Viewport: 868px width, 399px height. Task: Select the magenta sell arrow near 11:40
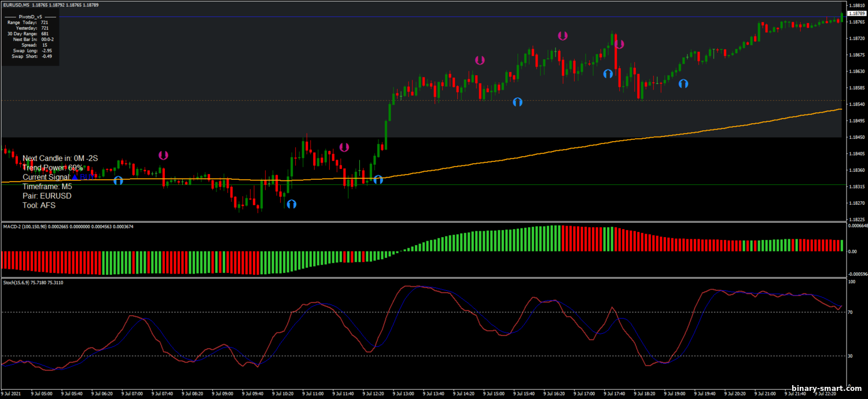coord(344,147)
